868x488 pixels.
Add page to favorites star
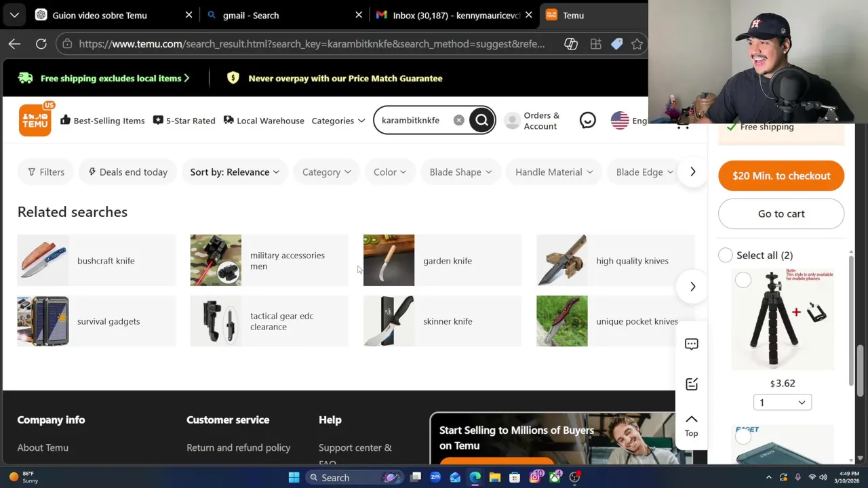coord(637,43)
